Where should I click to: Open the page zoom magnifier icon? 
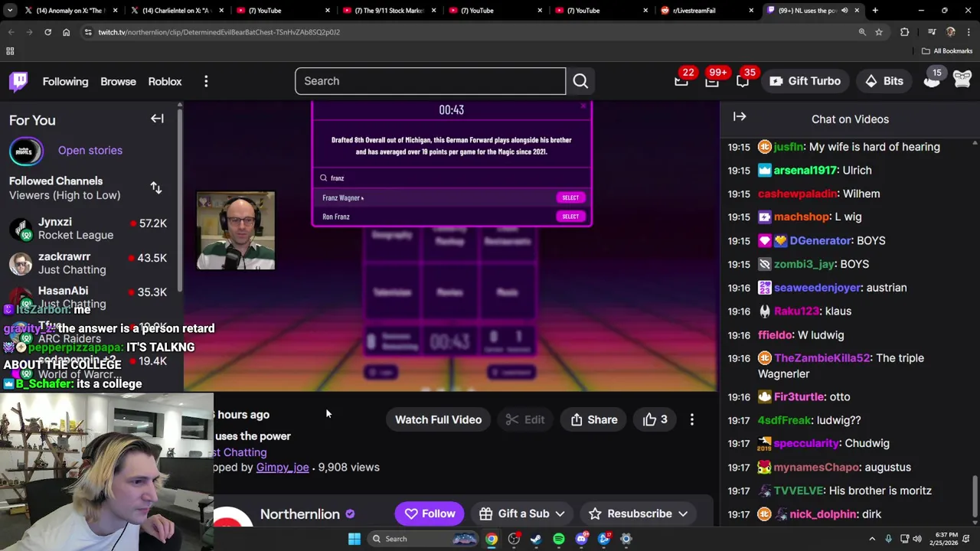click(x=862, y=32)
